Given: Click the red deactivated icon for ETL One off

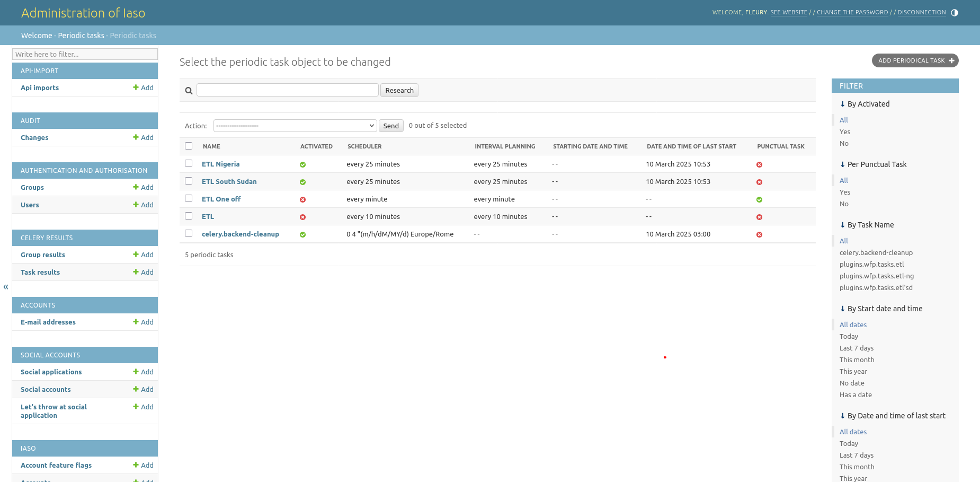Looking at the screenshot, I should [302, 199].
